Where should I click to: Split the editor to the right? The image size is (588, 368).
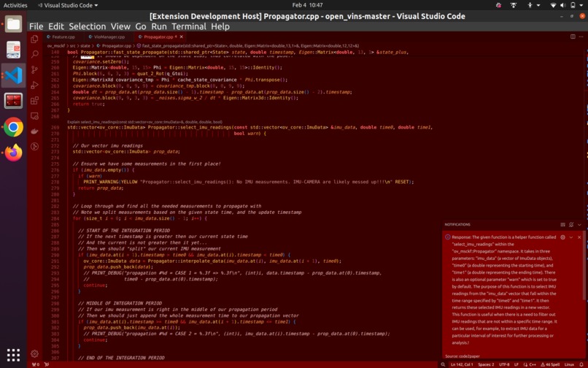tap(573, 37)
